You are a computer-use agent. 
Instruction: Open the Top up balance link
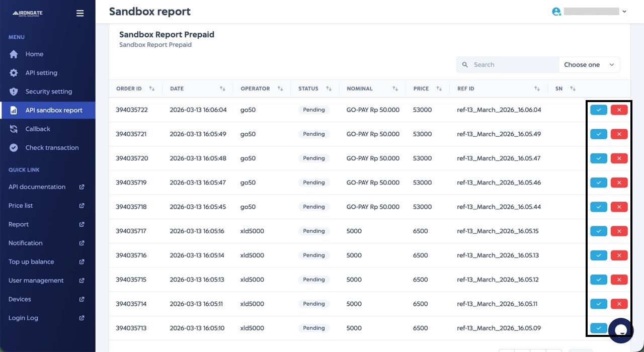click(31, 261)
